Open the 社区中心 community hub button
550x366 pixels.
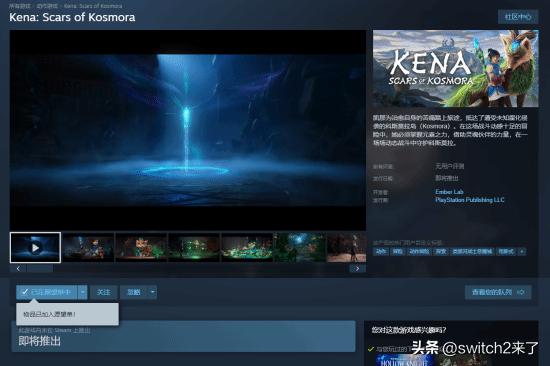(518, 16)
